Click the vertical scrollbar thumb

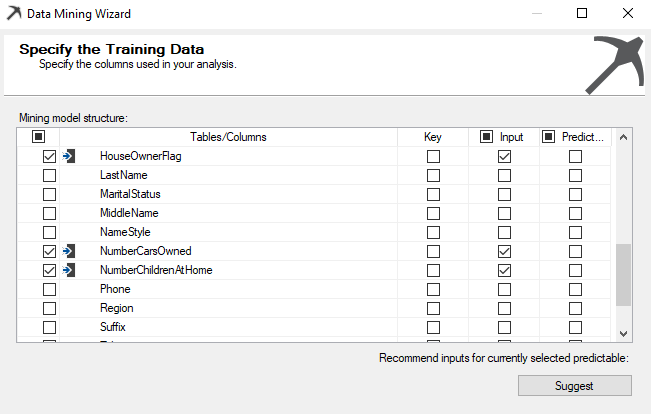click(x=623, y=275)
